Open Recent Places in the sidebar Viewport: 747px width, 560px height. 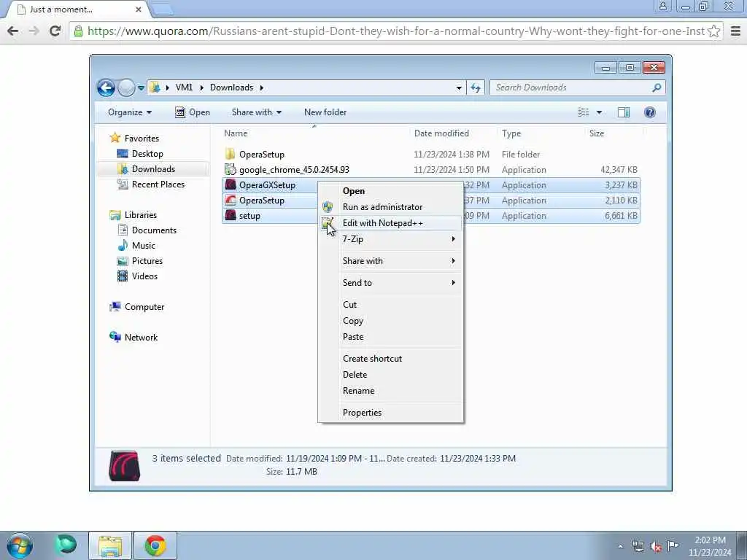(x=158, y=184)
